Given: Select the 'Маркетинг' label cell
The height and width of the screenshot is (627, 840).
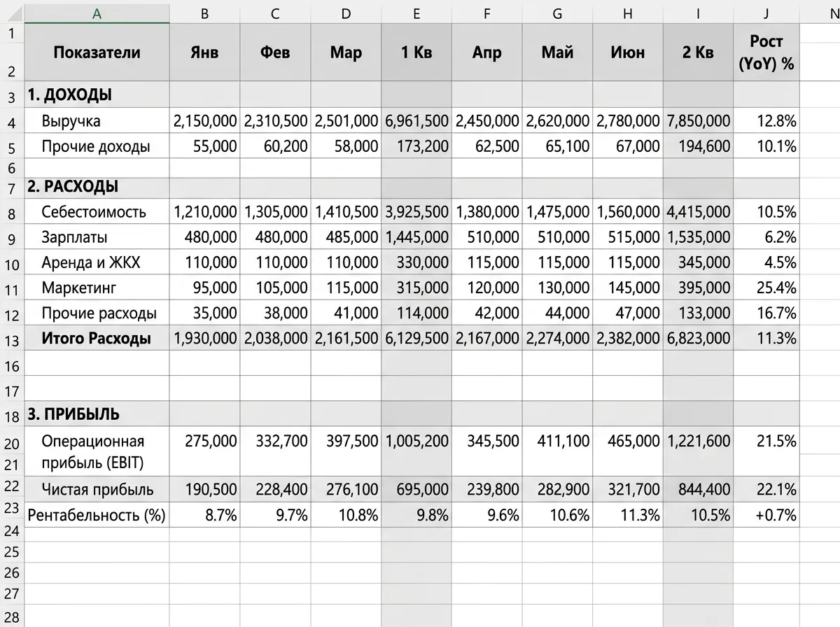Looking at the screenshot, I should point(97,288).
